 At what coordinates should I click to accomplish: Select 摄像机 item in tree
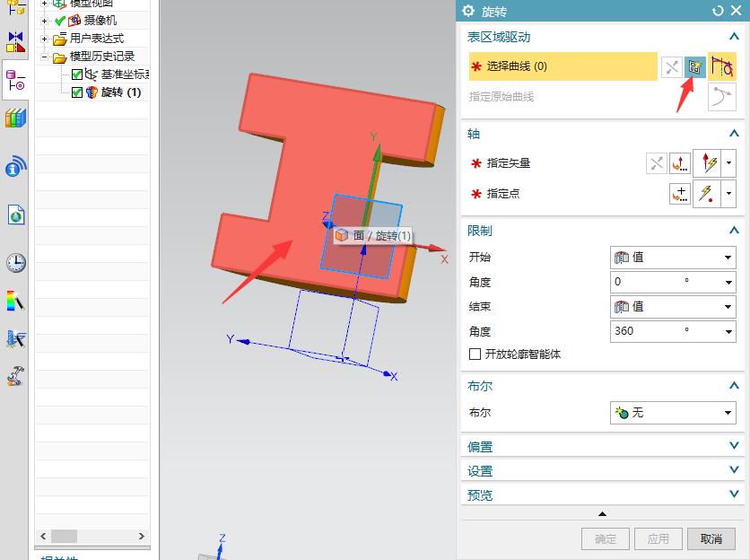[x=100, y=21]
